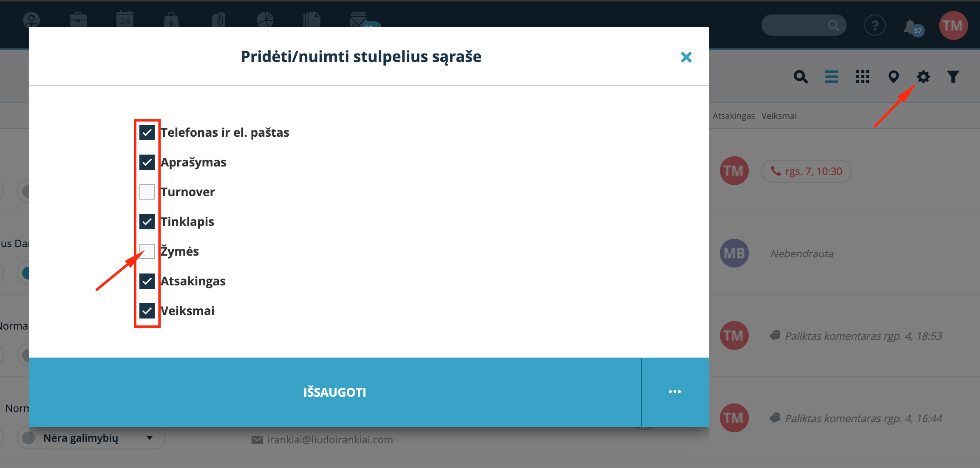Expand the Nėra galimybių dropdown
Image resolution: width=980 pixels, height=468 pixels.
[x=91, y=438]
